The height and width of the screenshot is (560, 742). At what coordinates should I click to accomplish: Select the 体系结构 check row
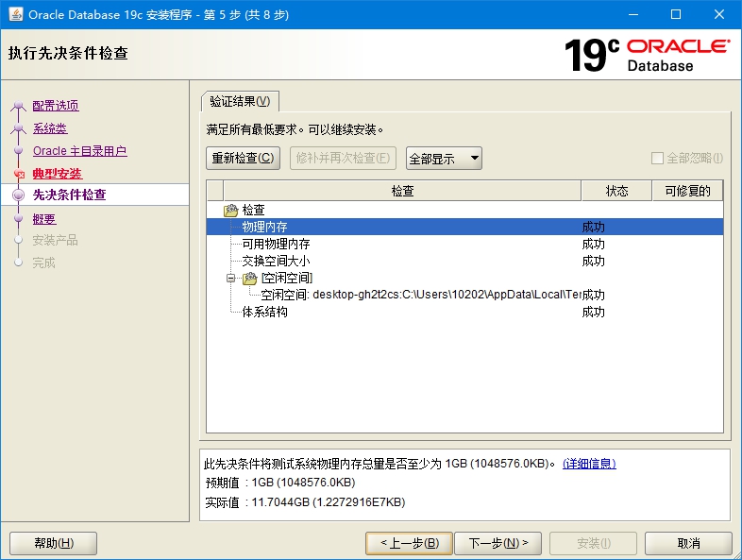(264, 312)
